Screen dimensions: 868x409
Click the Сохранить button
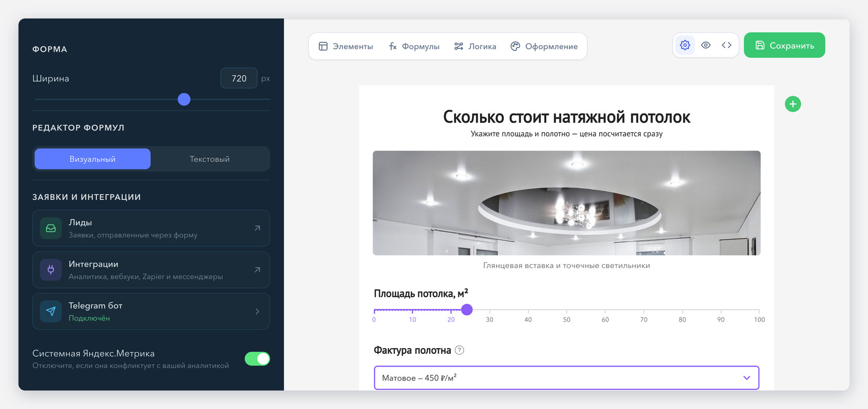[784, 46]
